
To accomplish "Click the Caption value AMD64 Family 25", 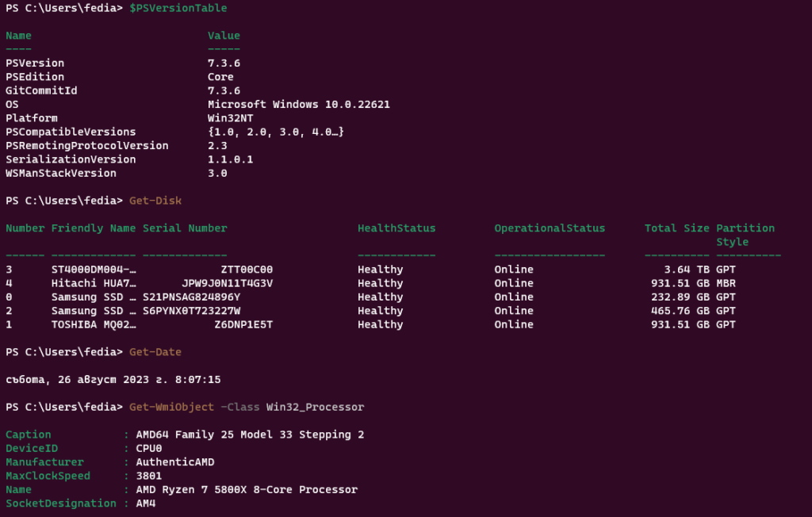I will tap(250, 435).
